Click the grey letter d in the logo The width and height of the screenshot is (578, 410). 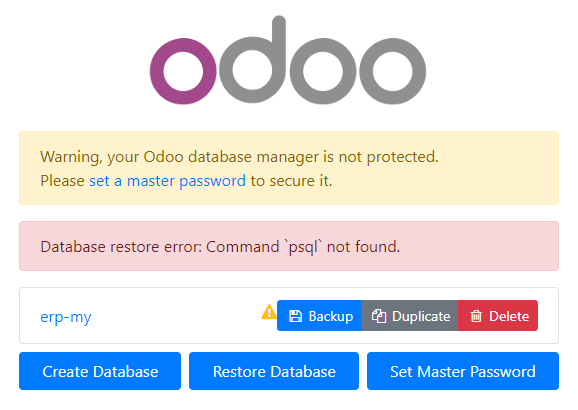[253, 60]
